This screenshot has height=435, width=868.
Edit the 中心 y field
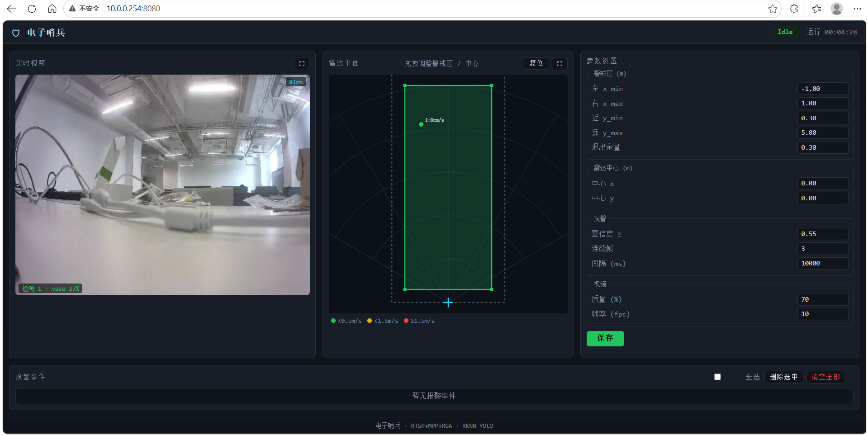click(x=822, y=198)
